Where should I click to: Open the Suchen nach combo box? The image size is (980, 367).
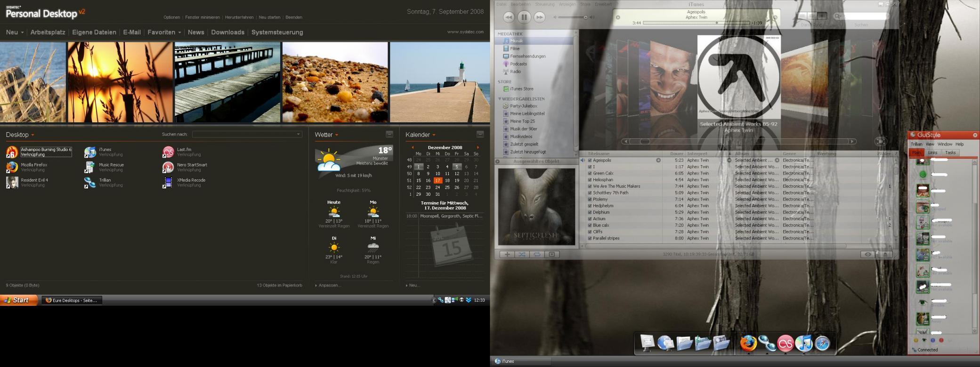[247, 134]
